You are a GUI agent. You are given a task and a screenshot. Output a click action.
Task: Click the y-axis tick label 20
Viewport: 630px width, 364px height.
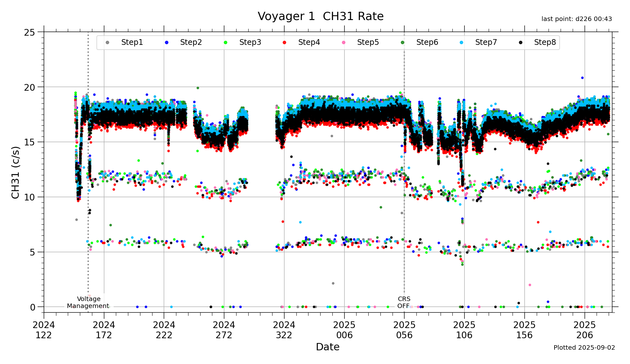[x=29, y=87]
